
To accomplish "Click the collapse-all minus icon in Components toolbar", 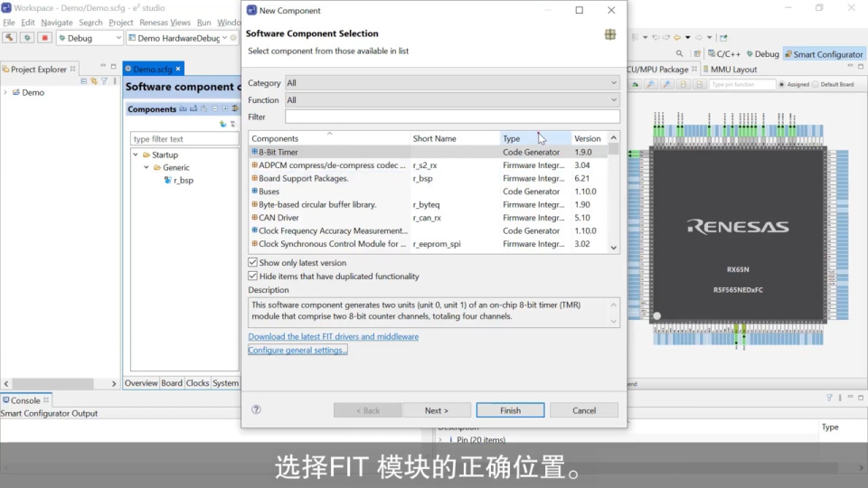I will coord(215,109).
